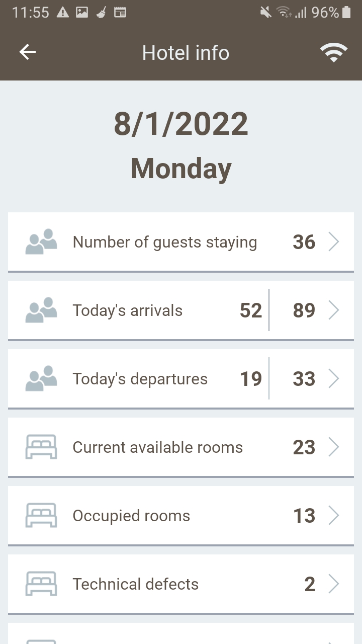The height and width of the screenshot is (644, 362).
Task: Expand Today's departures chevron arrow
Action: pyautogui.click(x=334, y=379)
